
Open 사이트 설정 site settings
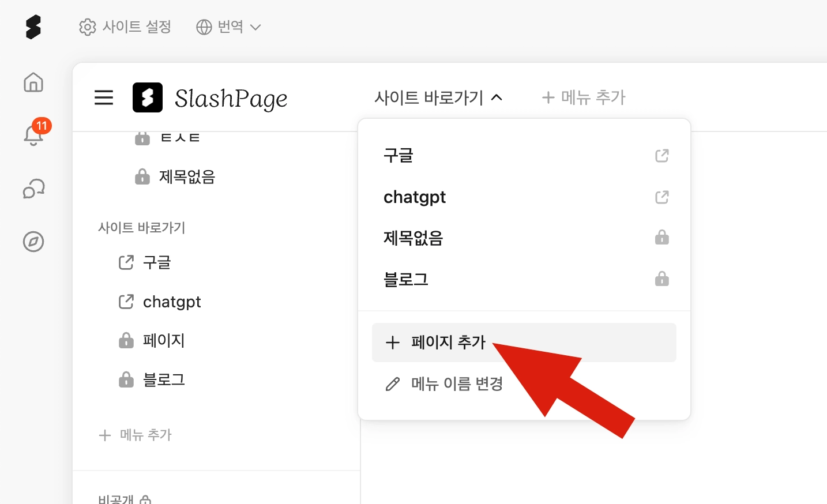tap(125, 27)
